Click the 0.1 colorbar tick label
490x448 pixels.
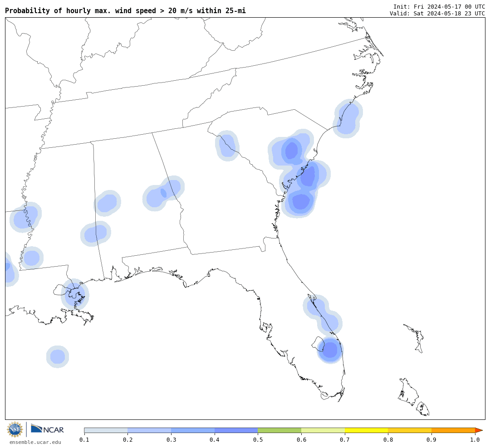(84, 440)
